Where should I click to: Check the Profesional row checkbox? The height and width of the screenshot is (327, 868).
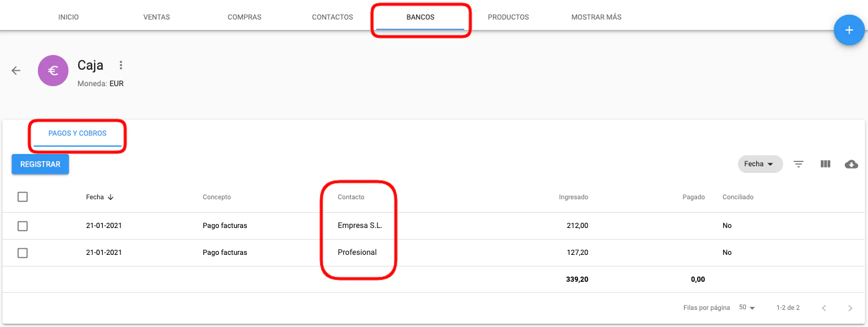click(23, 252)
